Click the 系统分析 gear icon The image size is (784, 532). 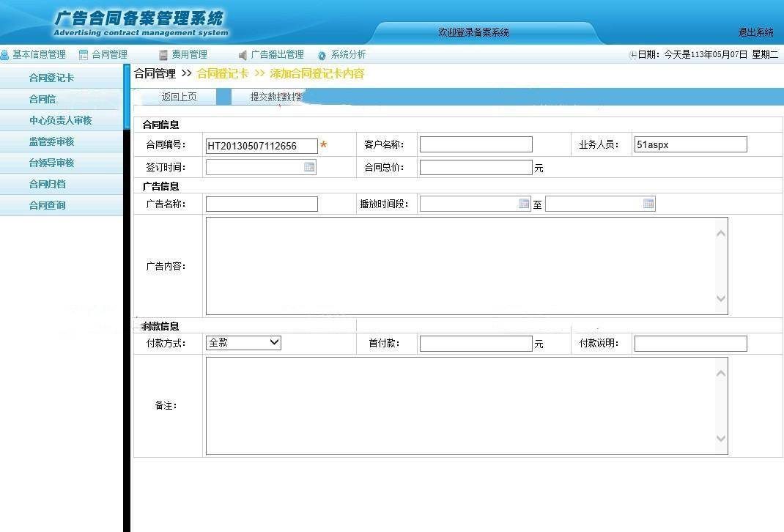(x=322, y=55)
